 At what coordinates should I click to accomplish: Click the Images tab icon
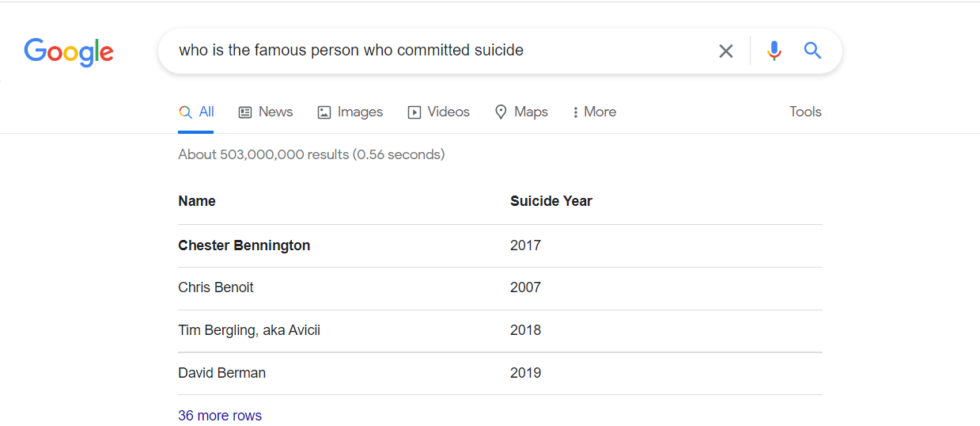324,112
